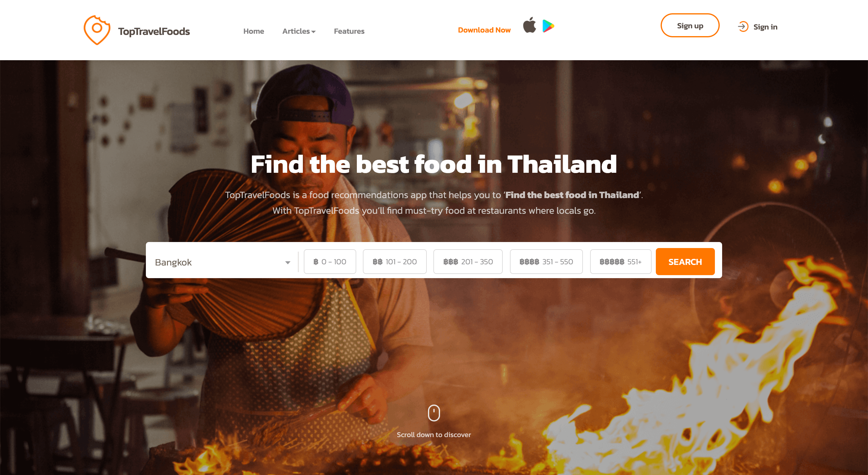This screenshot has height=475, width=868.
Task: Select the ฿฿฿฿฿ 551+ price range
Action: 620,262
